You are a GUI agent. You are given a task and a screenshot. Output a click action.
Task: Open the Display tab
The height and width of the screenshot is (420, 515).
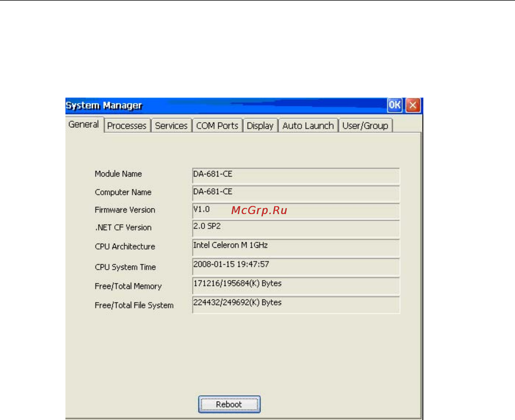click(260, 126)
